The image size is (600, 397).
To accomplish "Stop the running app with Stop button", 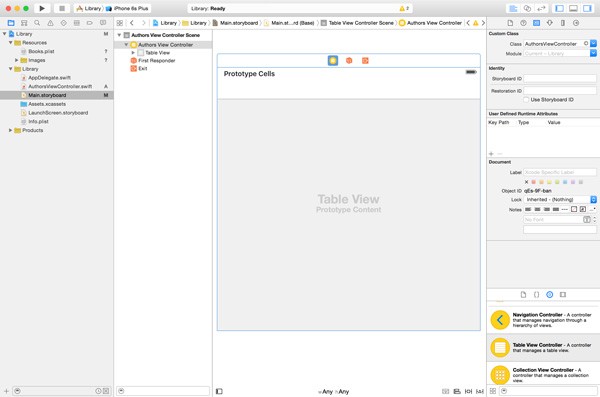I will [62, 8].
